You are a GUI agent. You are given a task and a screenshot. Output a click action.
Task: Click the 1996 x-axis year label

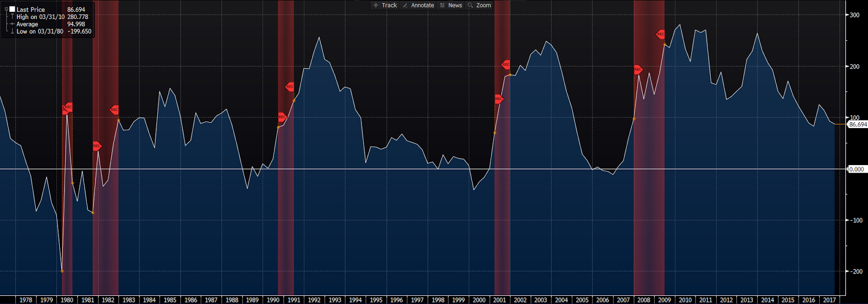tap(397, 300)
